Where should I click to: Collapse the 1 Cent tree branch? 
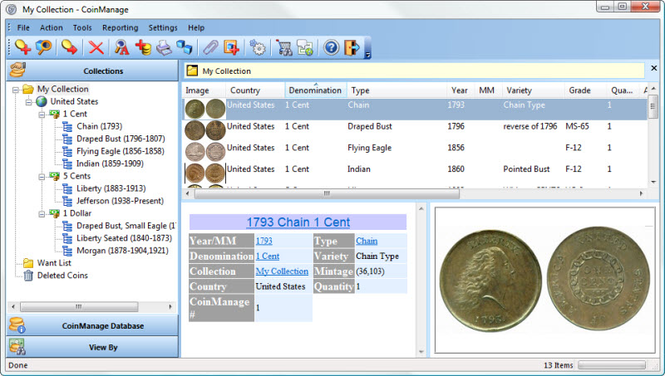point(42,114)
